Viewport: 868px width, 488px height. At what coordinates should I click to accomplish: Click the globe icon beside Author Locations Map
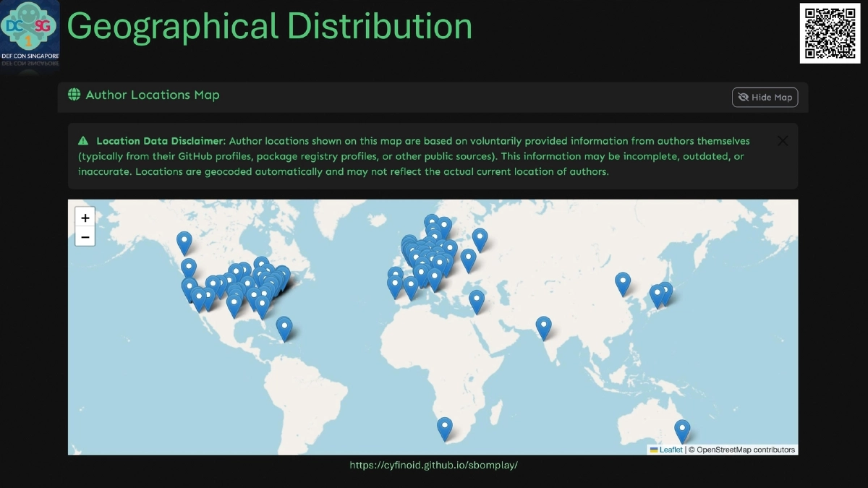click(x=73, y=95)
